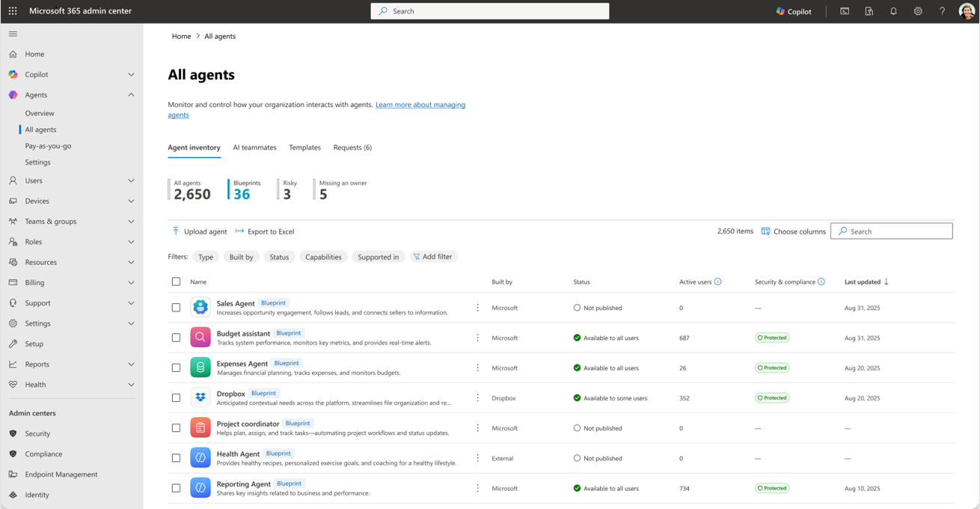Screen dimensions: 980x509
Task: Select the checkbox for Expenses Agent row
Action: point(176,368)
